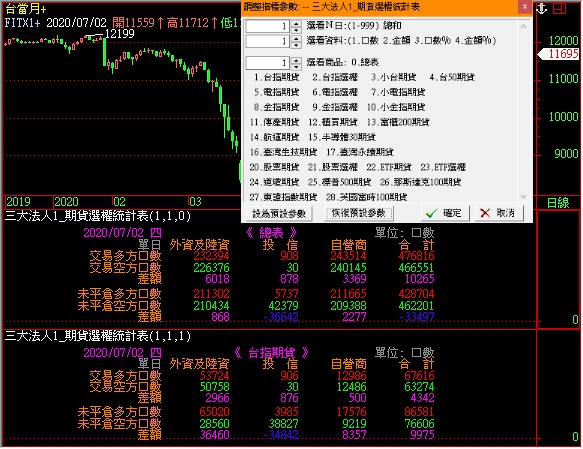Click 恢復預設參數 button
This screenshot has height=449, width=583.
[x=358, y=213]
